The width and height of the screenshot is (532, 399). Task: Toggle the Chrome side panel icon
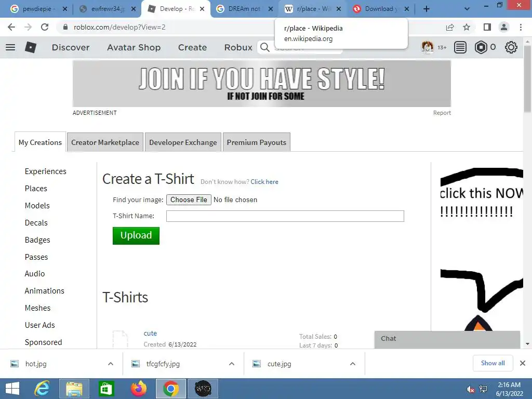487,27
